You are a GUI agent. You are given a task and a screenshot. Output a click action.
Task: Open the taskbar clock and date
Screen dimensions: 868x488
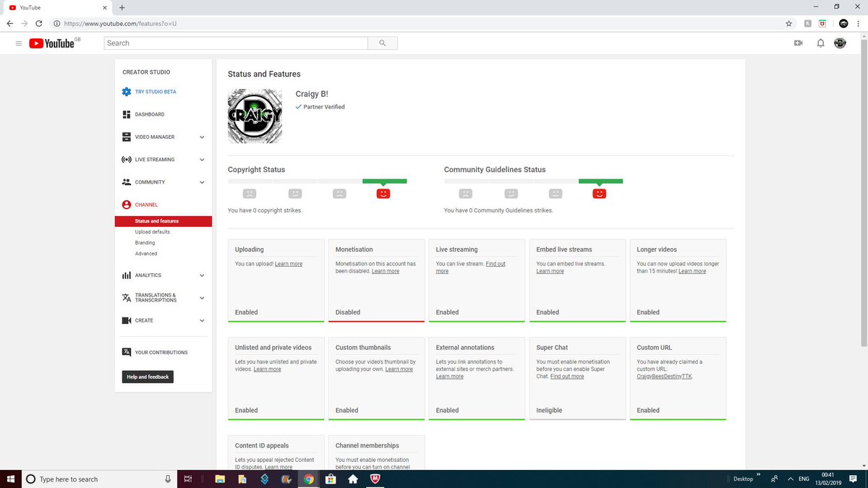pyautogui.click(x=828, y=479)
